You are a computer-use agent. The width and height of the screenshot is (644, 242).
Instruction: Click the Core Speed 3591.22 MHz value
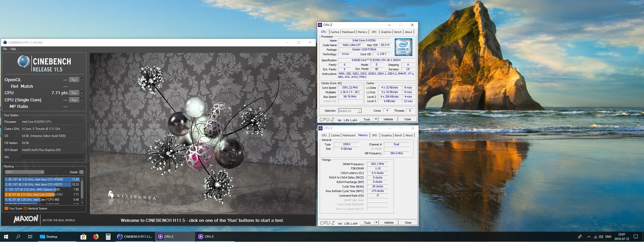(x=350, y=88)
